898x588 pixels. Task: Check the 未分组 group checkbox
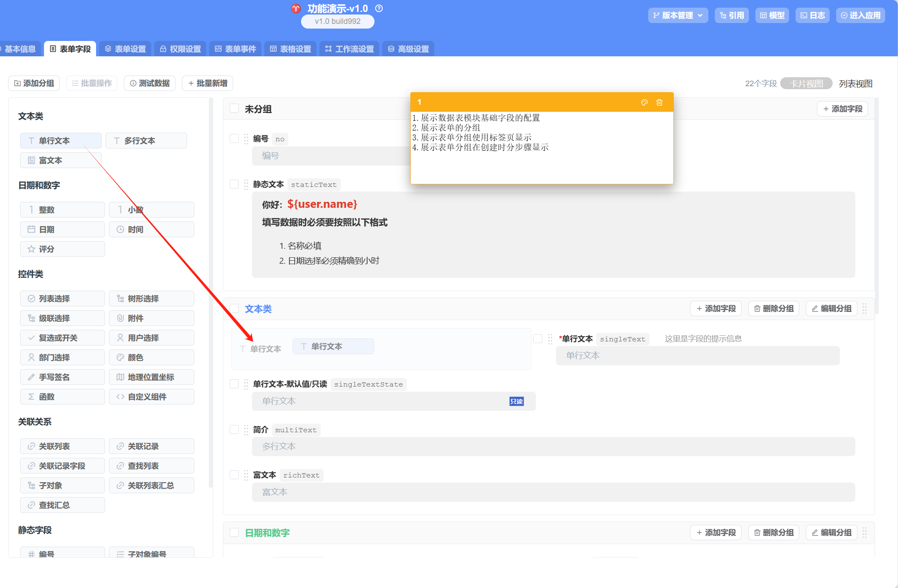tap(234, 108)
